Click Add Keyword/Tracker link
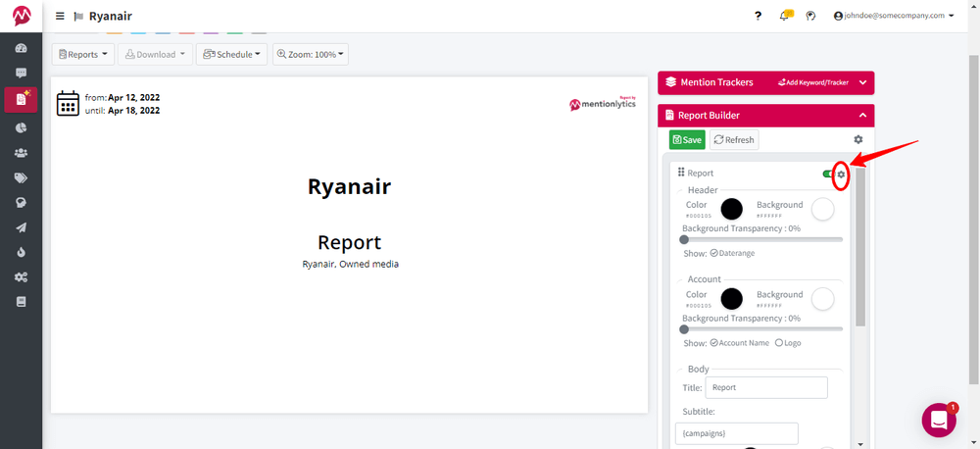This screenshot has height=449, width=980. [813, 82]
